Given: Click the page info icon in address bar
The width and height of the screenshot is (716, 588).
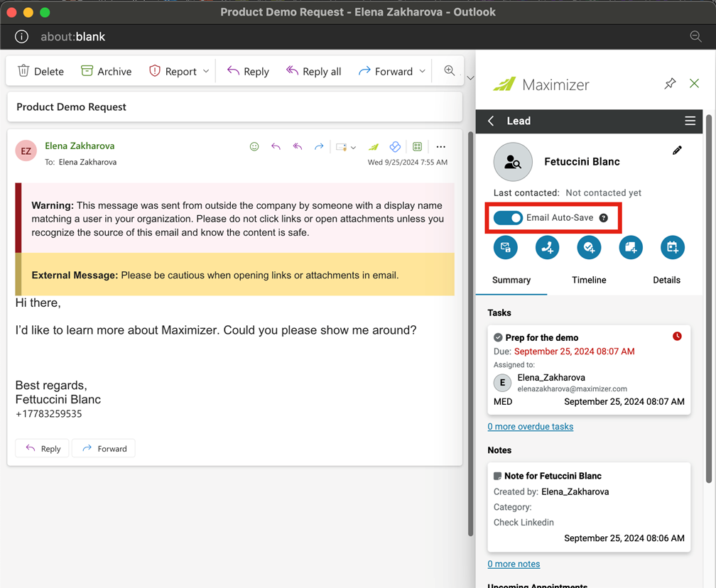Looking at the screenshot, I should [x=21, y=36].
